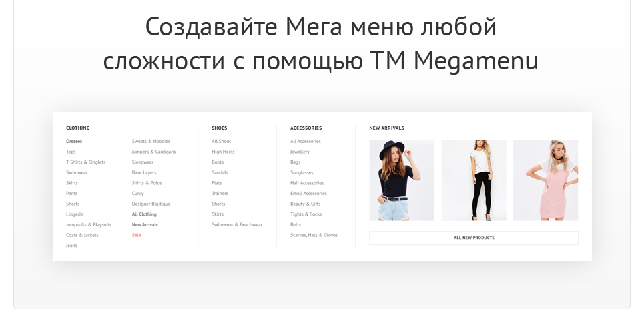
Task: Click the ACCESSORIES column heading
Action: click(x=306, y=128)
